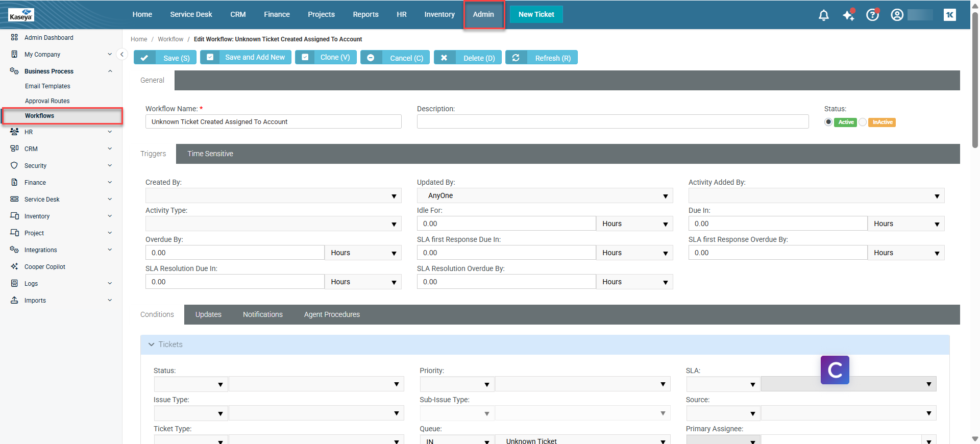The image size is (980, 444).
Task: Collapse the Tickets conditions section
Action: [152, 344]
